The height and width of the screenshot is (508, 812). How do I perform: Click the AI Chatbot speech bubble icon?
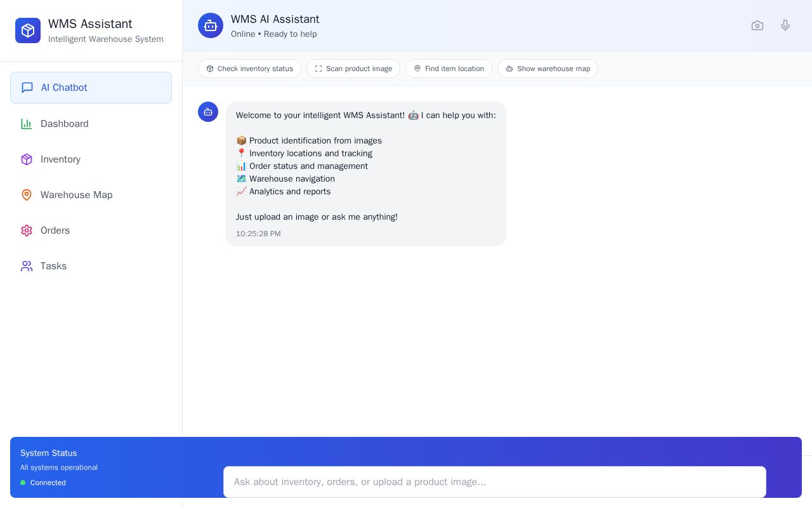coord(27,88)
